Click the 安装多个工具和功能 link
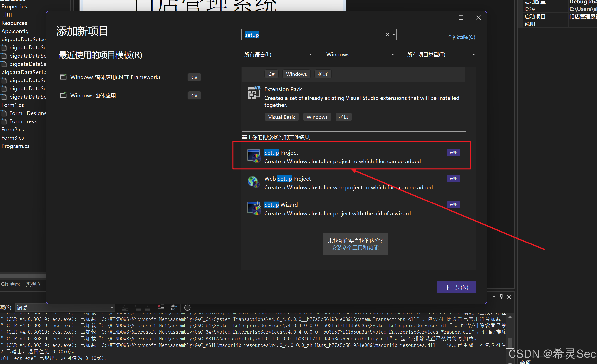The height and width of the screenshot is (364, 597). click(x=355, y=248)
